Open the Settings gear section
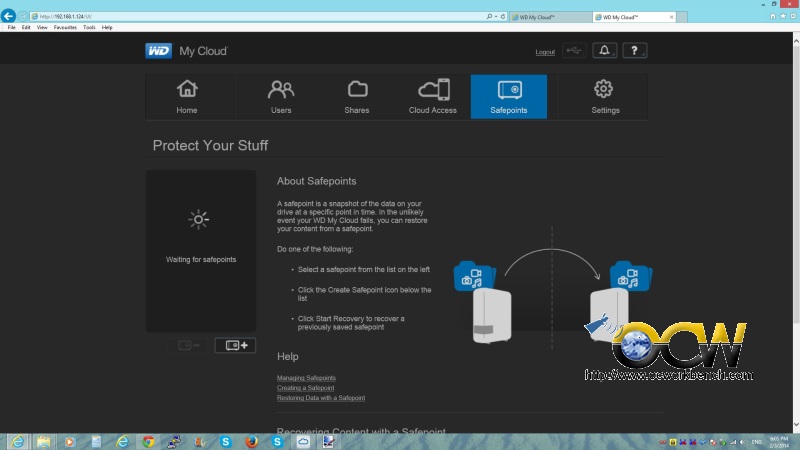Image resolution: width=800 pixels, height=450 pixels. click(x=605, y=96)
